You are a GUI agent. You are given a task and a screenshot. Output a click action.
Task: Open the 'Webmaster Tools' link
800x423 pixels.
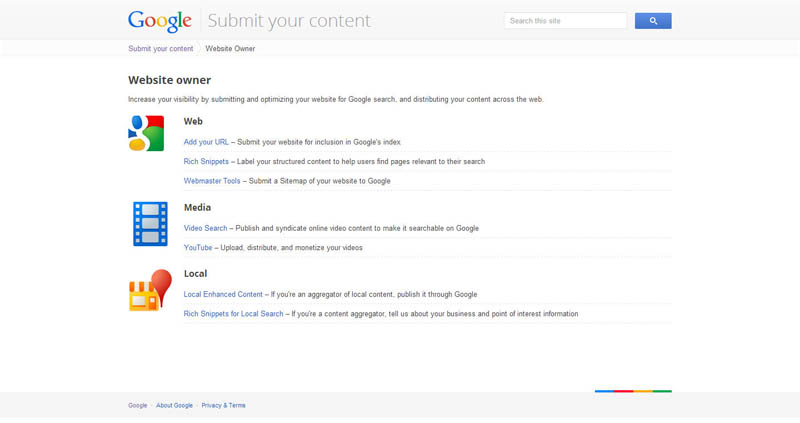point(212,181)
